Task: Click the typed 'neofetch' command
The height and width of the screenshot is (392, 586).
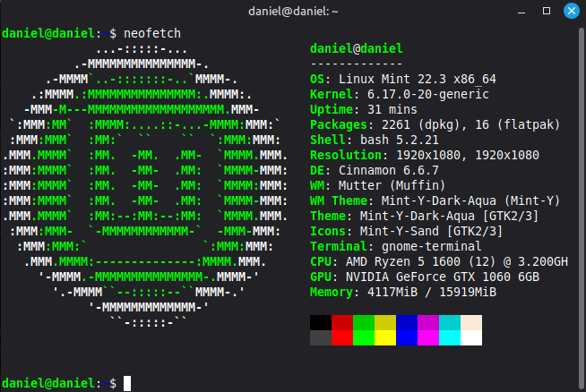Action: 152,33
